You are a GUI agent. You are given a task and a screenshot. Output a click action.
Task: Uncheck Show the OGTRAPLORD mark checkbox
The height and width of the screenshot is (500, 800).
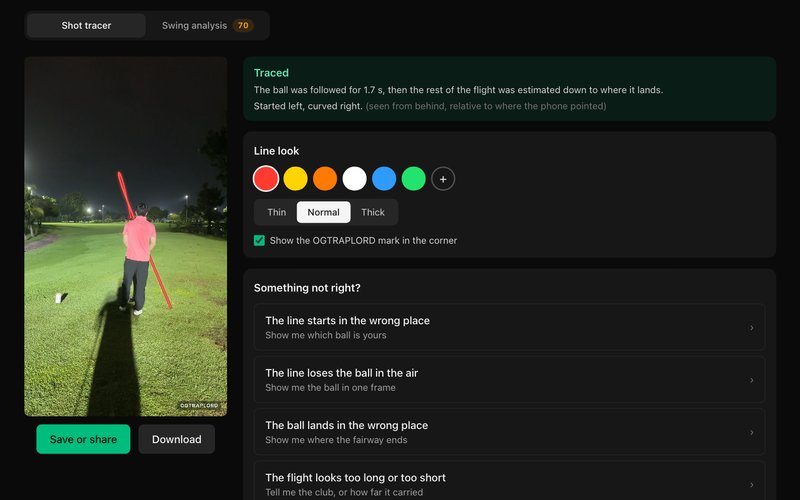(x=259, y=240)
